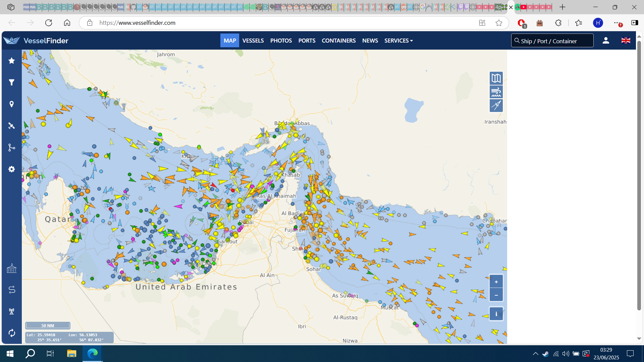Open Windows taskbar search
This screenshot has width=644, height=362.
click(x=30, y=354)
